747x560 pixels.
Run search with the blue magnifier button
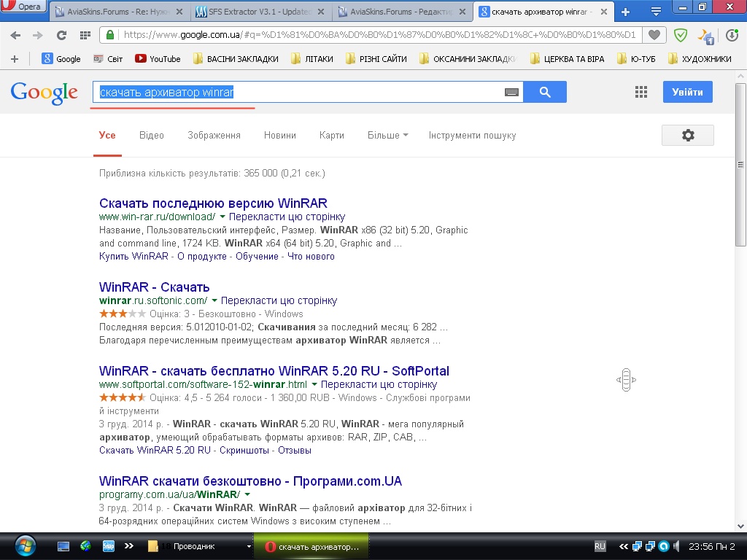point(545,92)
